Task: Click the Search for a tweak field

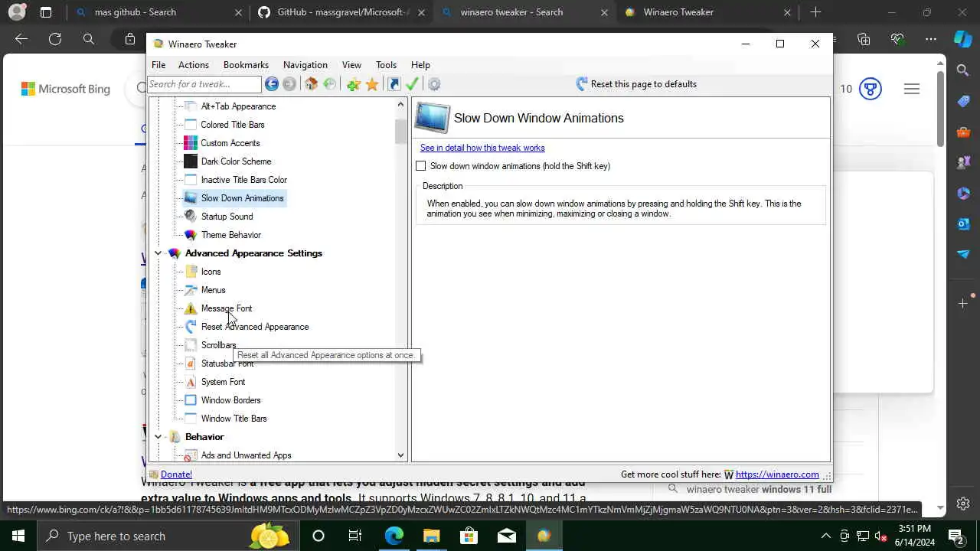Action: (x=204, y=84)
